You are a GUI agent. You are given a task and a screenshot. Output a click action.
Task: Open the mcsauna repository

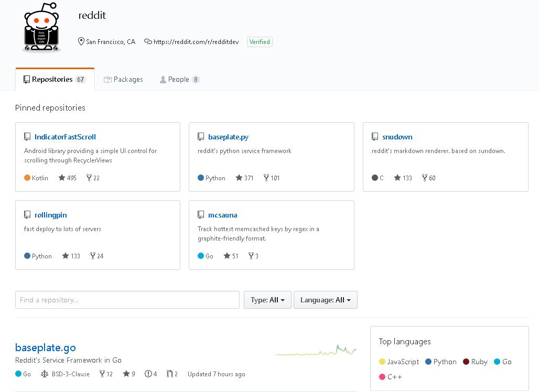click(x=222, y=215)
